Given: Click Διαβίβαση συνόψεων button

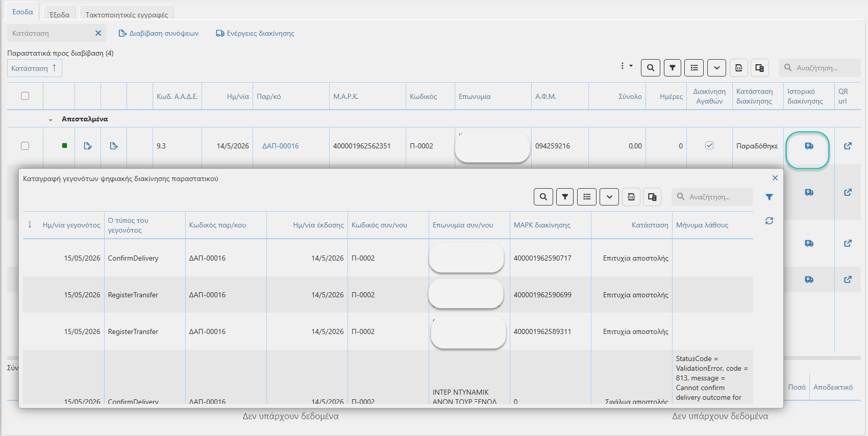Looking at the screenshot, I should 159,33.
